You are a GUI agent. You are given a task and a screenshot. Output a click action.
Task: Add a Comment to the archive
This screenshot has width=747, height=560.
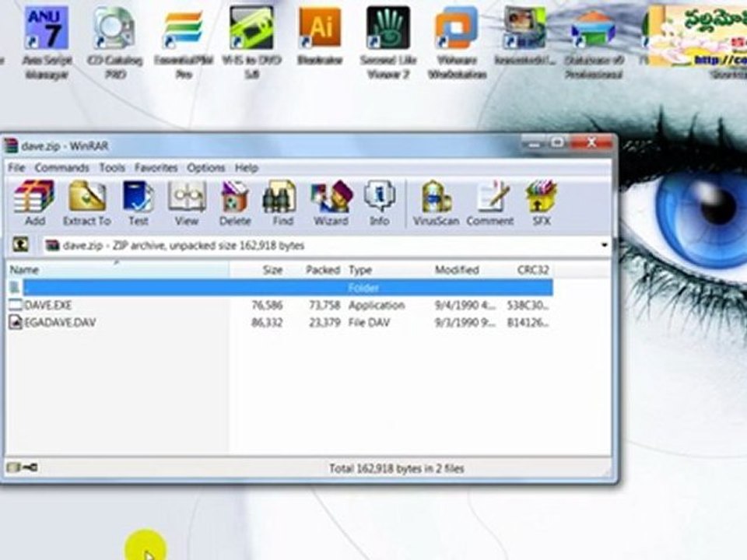coord(490,203)
